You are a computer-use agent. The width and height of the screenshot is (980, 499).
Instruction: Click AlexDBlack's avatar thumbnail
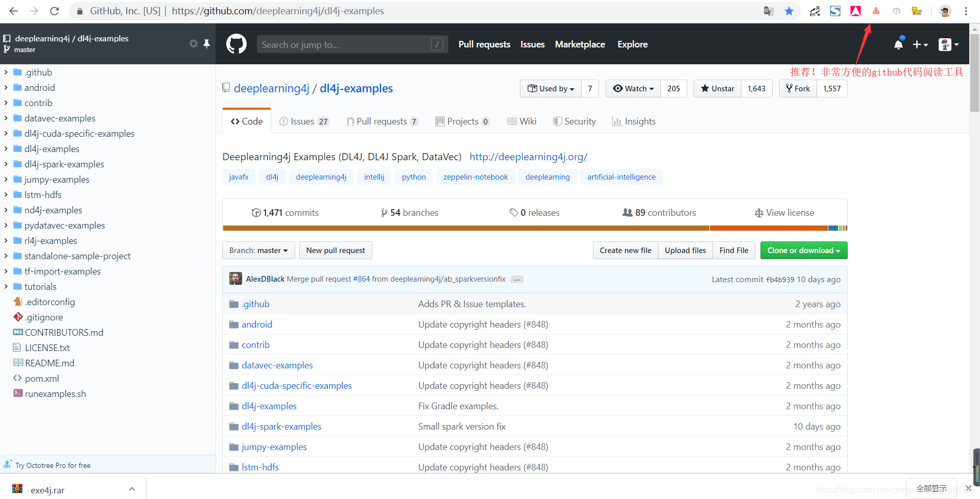click(235, 279)
